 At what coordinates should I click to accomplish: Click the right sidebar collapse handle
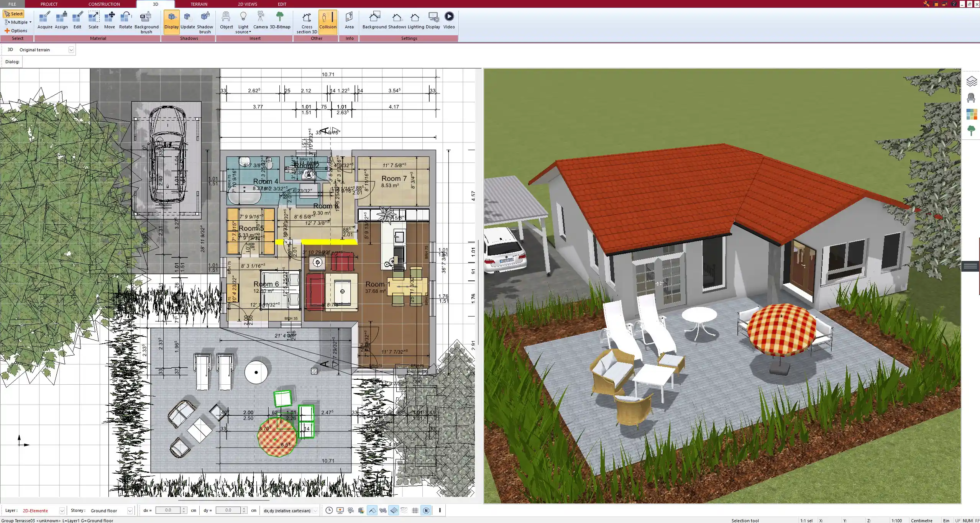pyautogui.click(x=970, y=266)
